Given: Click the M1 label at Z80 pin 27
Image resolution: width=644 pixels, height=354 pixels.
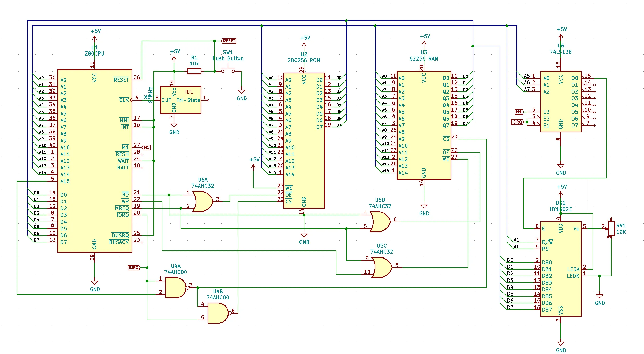Looking at the screenshot, I should tap(146, 147).
